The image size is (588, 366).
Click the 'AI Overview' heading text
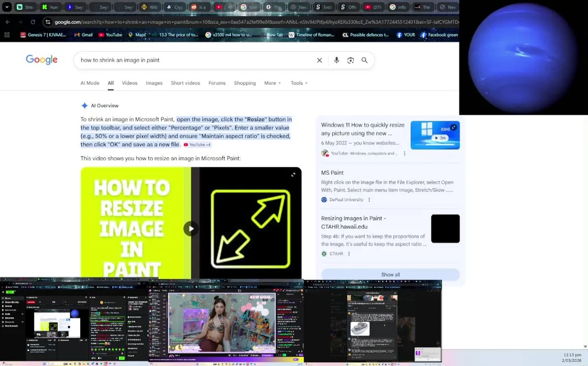coord(105,106)
